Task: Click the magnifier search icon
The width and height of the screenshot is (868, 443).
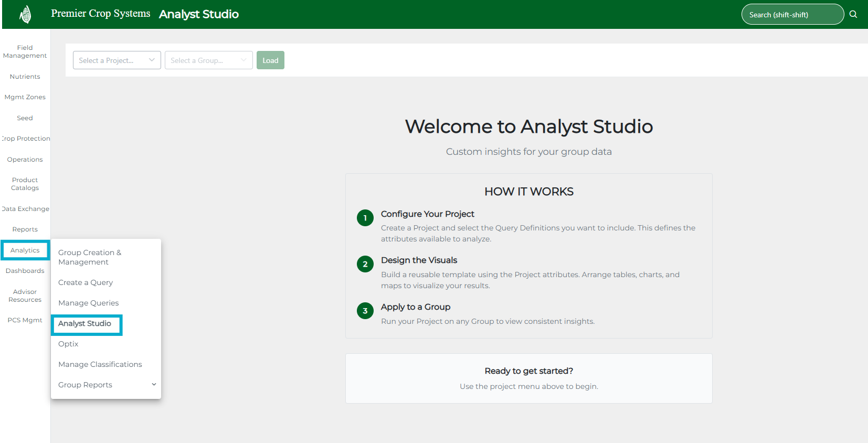Action: point(853,14)
